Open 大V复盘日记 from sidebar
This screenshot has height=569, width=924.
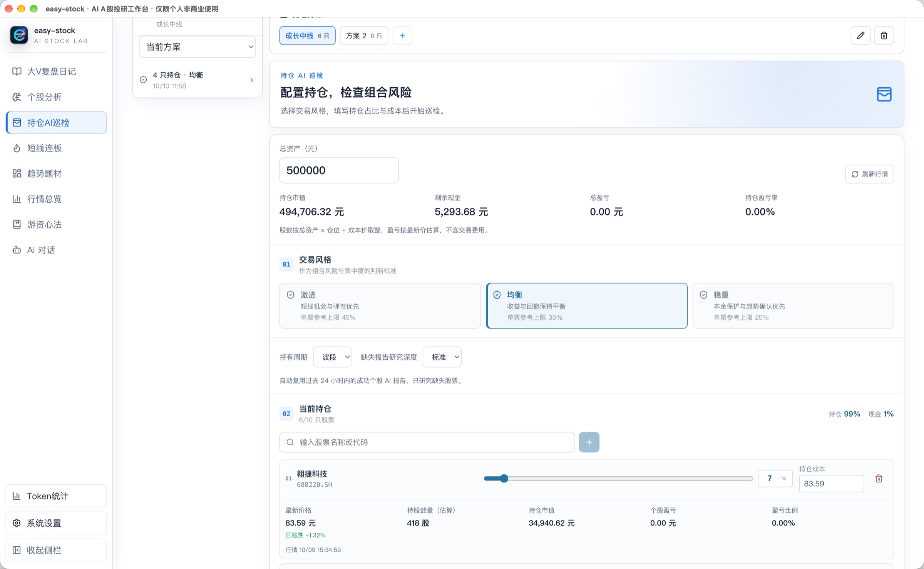[56, 71]
